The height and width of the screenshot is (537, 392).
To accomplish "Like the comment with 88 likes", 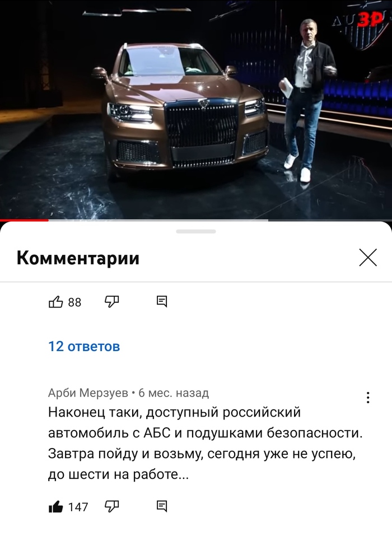I will coord(56,302).
